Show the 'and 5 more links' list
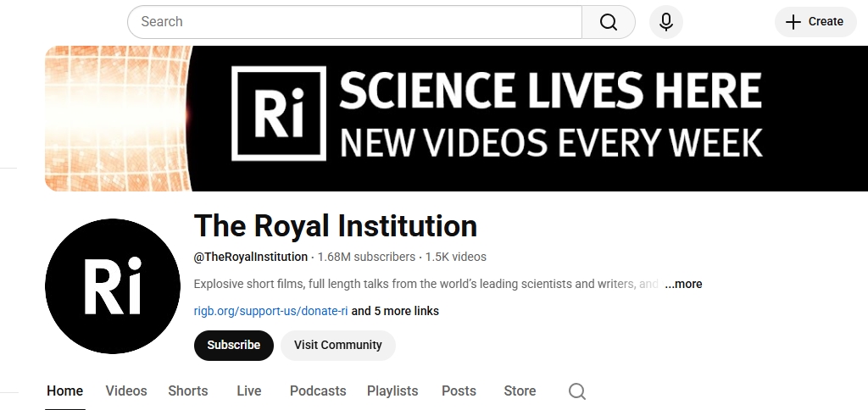The width and height of the screenshot is (868, 410). (395, 311)
